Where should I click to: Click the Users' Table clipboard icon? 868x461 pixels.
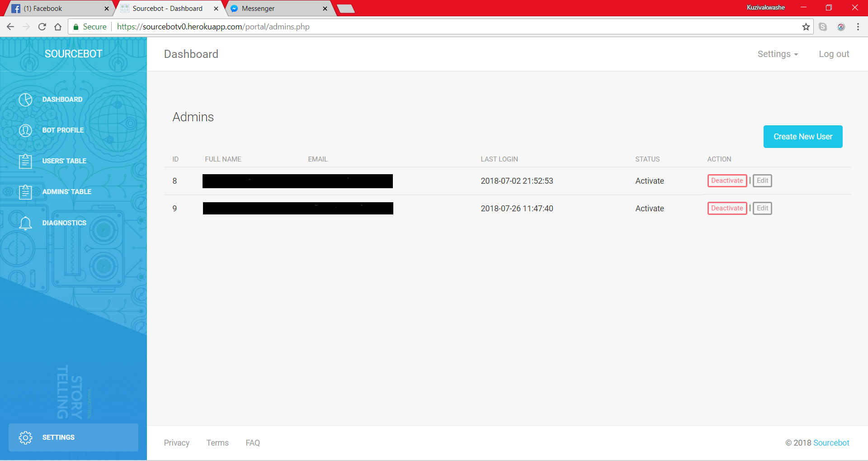25,161
